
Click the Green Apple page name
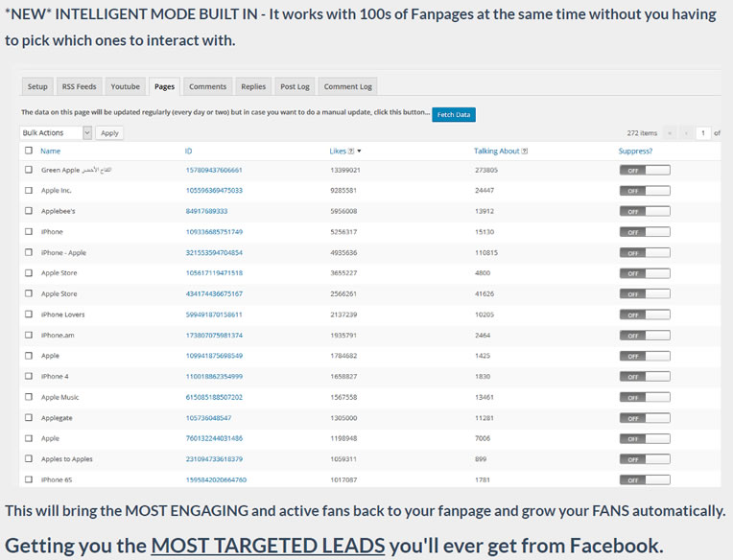pos(76,170)
